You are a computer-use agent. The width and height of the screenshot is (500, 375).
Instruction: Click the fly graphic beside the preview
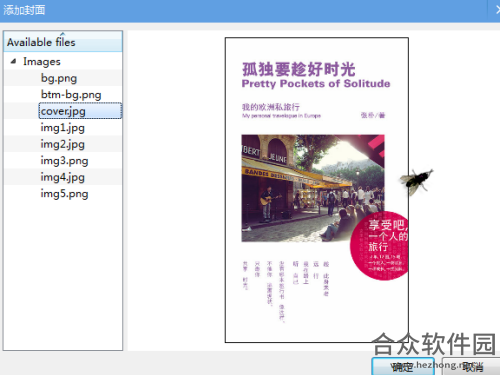[417, 181]
